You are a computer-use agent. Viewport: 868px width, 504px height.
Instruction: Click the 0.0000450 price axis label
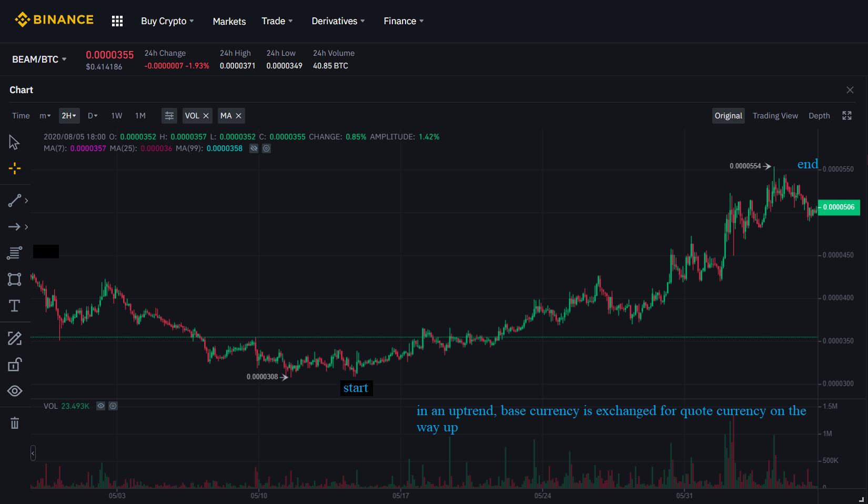pos(838,255)
